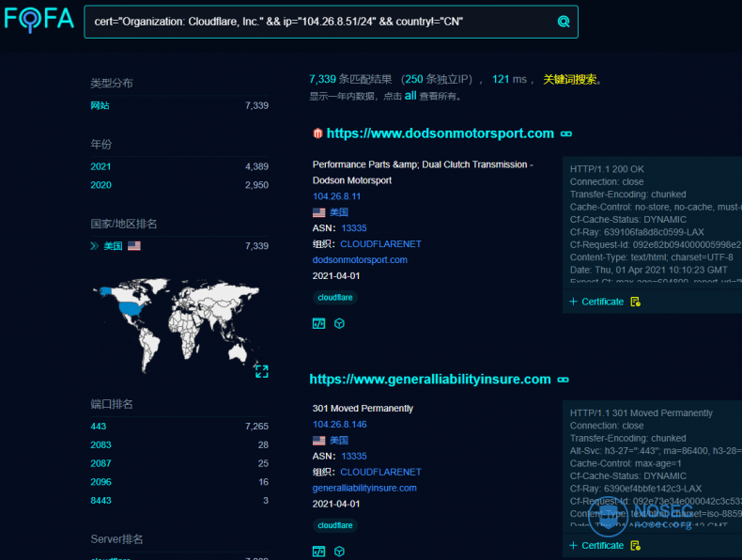The width and height of the screenshot is (742, 560).
Task: Expand Certificate section for dodsonmotorsport result
Action: 596,302
